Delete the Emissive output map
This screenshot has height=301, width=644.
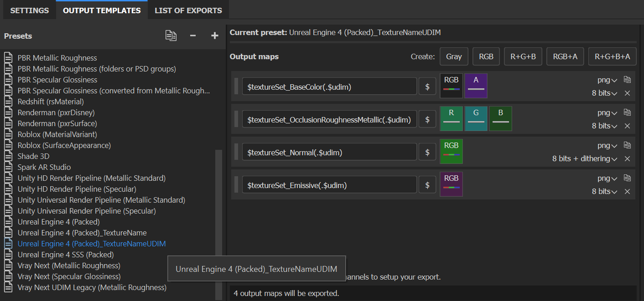pyautogui.click(x=627, y=191)
